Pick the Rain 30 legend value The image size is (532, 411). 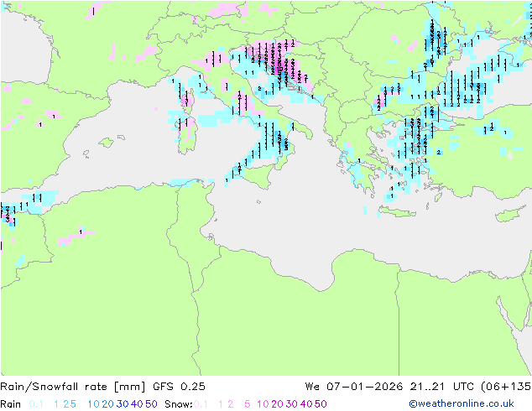[123, 404]
